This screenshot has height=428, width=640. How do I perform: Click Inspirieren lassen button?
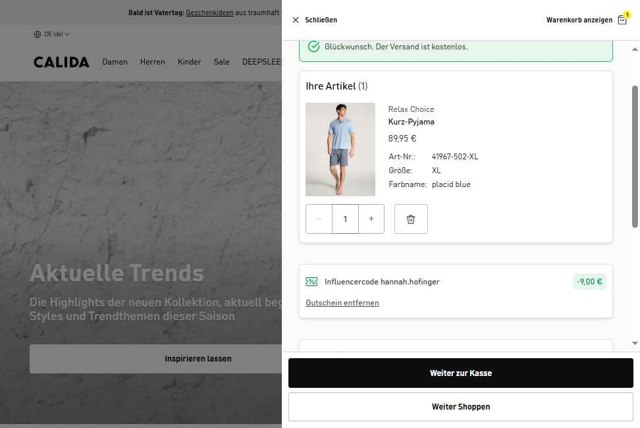[x=156, y=359]
